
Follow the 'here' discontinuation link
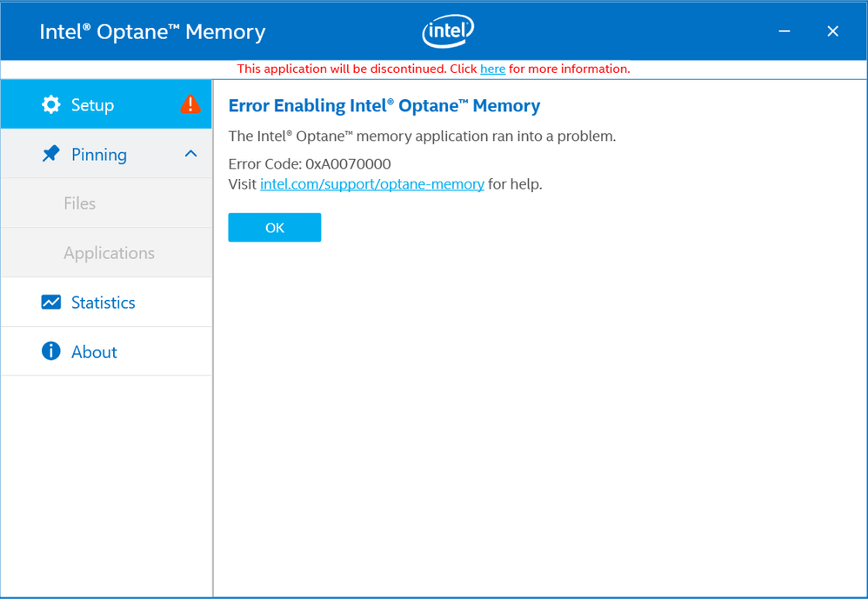click(x=492, y=69)
